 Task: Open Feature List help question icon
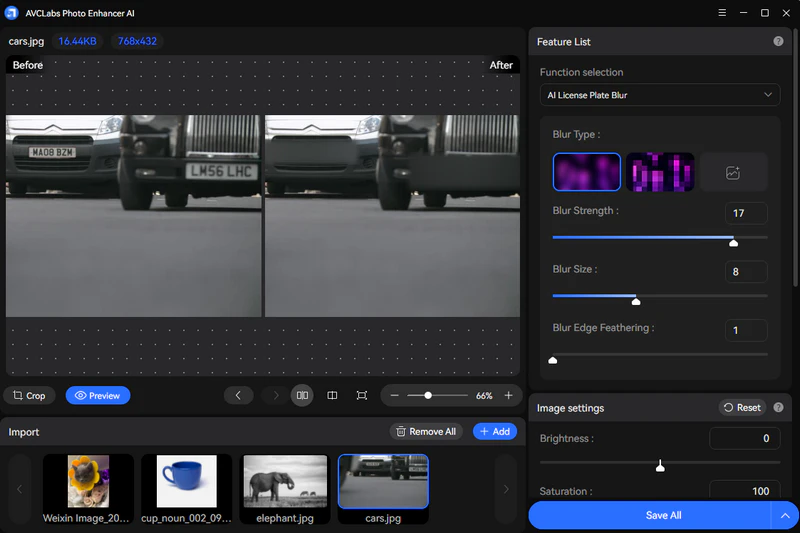pos(778,41)
